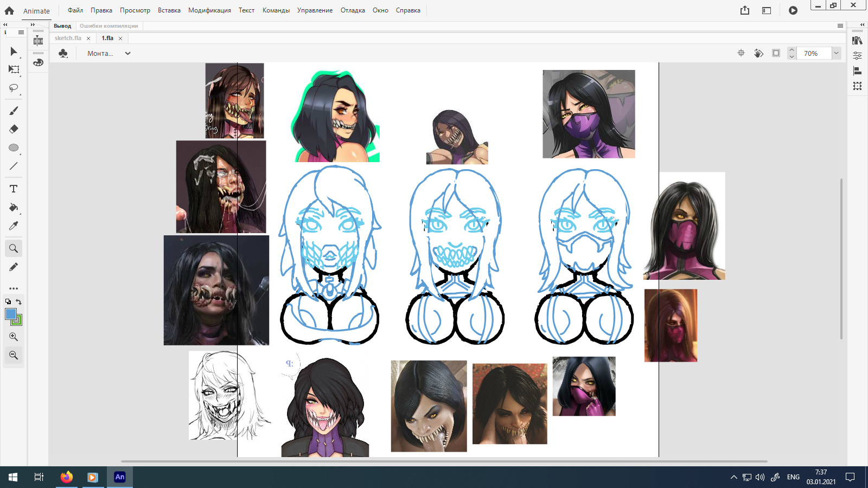Screen dimensions: 868x488
Task: Collapse the tools panel with left arrows
Action: [x=5, y=24]
